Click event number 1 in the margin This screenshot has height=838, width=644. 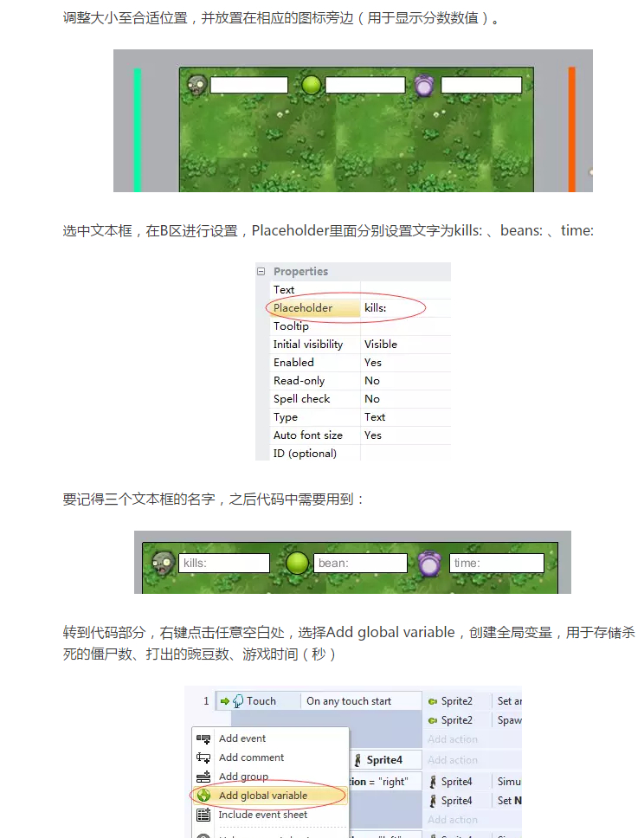[206, 700]
